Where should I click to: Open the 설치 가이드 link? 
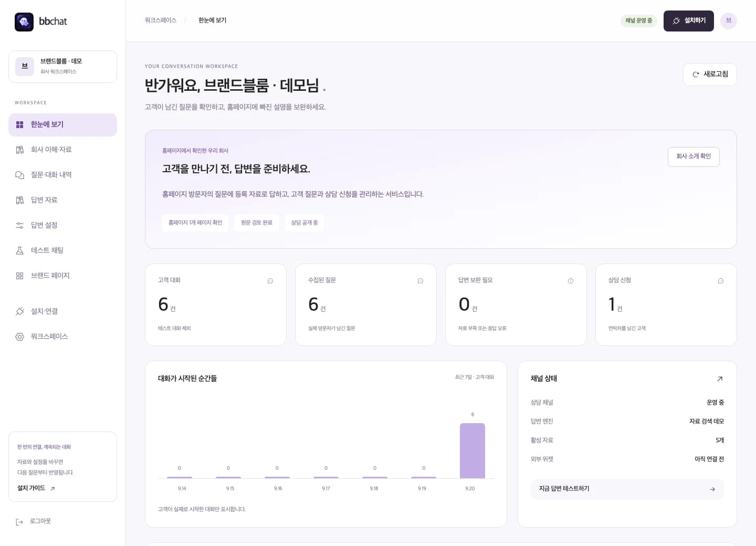(x=36, y=488)
